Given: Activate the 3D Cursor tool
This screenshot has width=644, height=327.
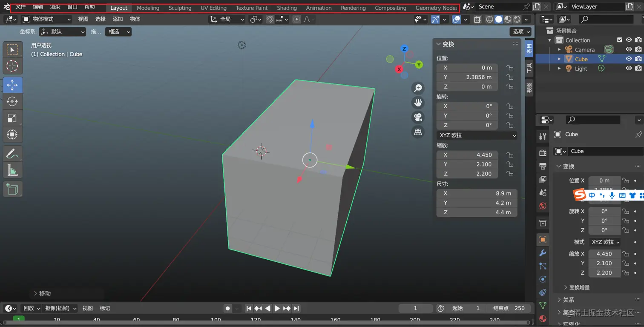Looking at the screenshot, I should pyautogui.click(x=12, y=66).
